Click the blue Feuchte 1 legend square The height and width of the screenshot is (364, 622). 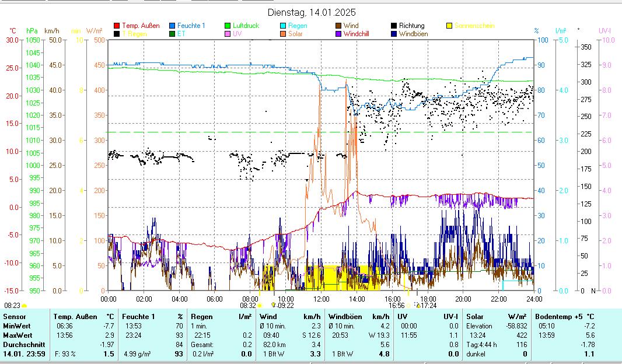coord(173,26)
